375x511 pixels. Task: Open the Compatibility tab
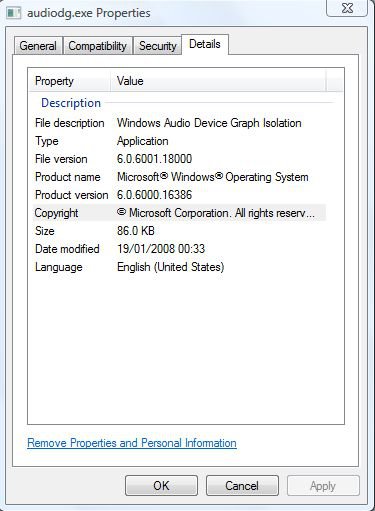point(98,46)
